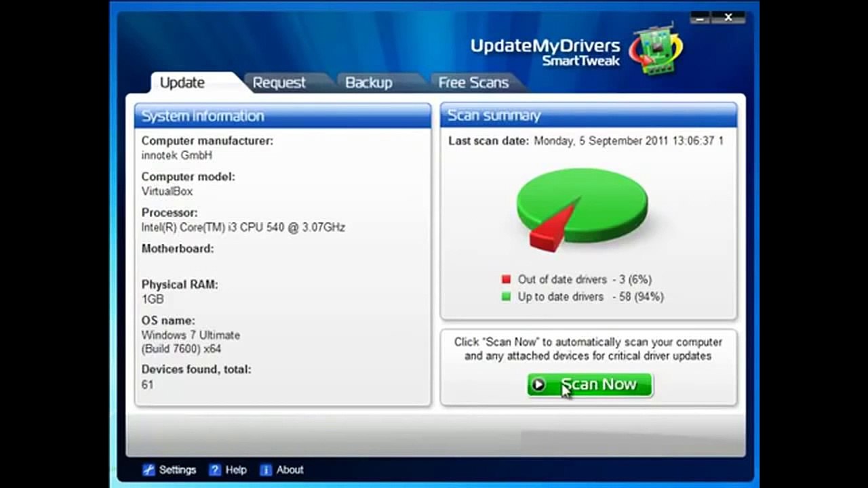Click the 'Last scan date:' label
This screenshot has width=868, height=488.
pyautogui.click(x=488, y=141)
